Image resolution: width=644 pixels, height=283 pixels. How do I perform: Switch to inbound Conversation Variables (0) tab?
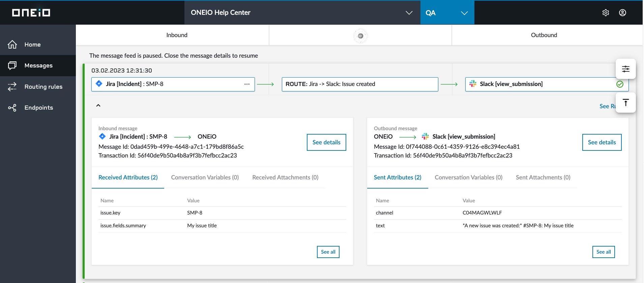pyautogui.click(x=205, y=177)
